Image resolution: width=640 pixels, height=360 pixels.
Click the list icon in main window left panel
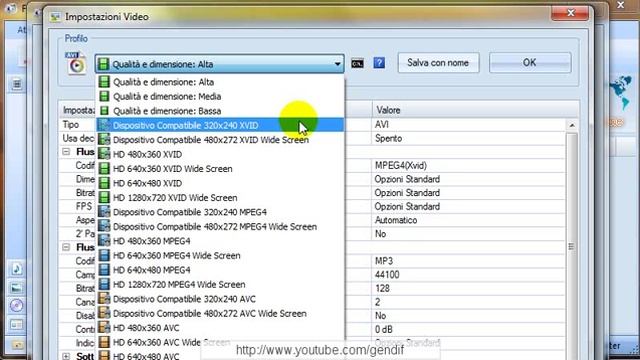point(16,84)
